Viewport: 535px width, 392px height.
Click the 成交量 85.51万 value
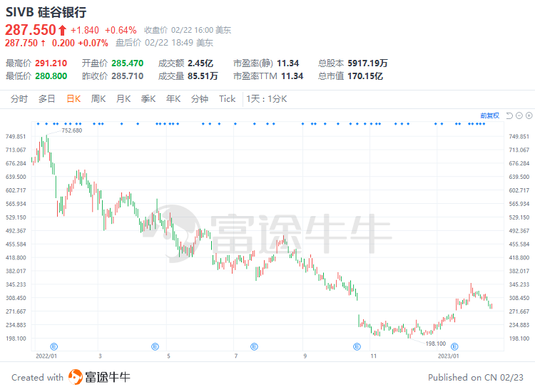203,76
